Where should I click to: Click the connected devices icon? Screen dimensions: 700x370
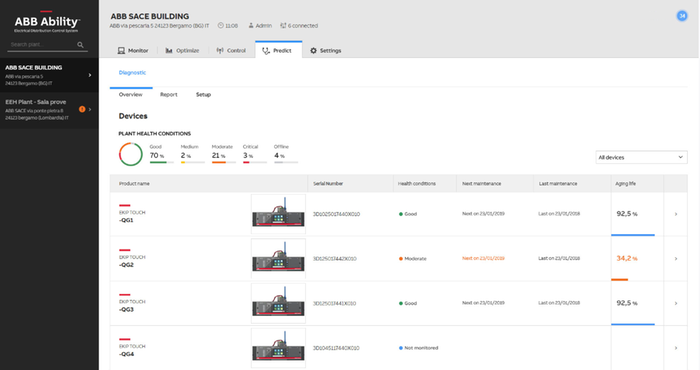(x=283, y=26)
